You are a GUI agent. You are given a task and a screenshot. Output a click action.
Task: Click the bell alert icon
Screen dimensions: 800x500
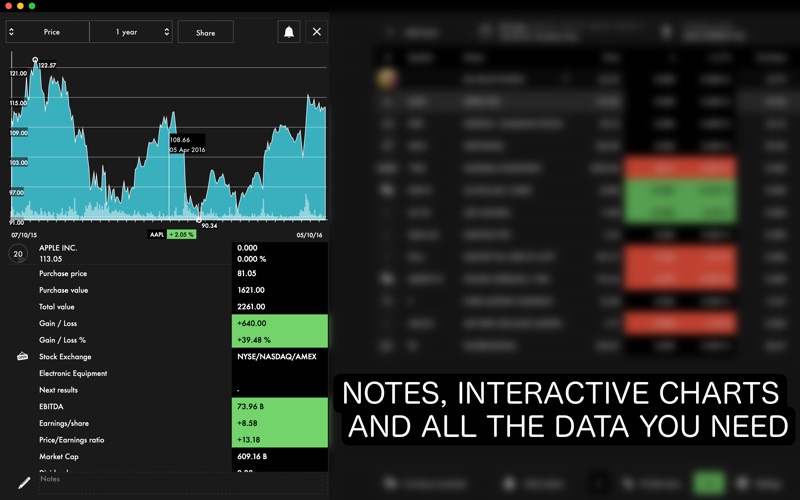289,32
